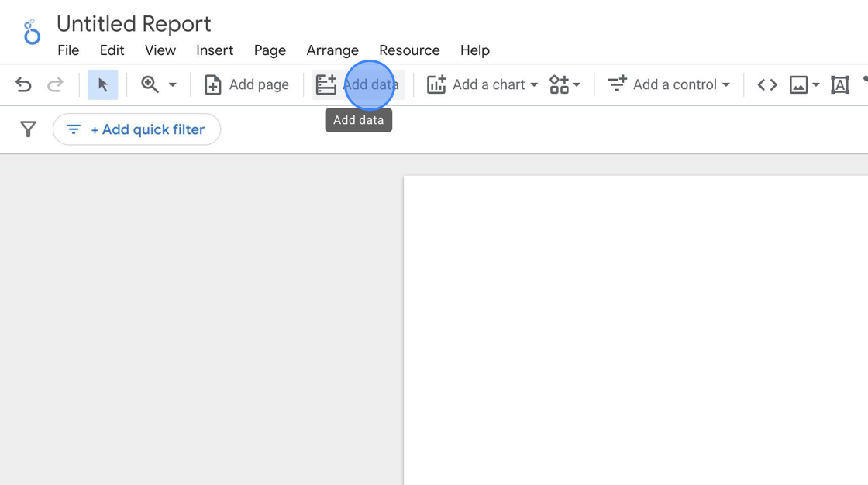Toggle the filter bar funnel icon
Image resolution: width=868 pixels, height=485 pixels.
[28, 129]
